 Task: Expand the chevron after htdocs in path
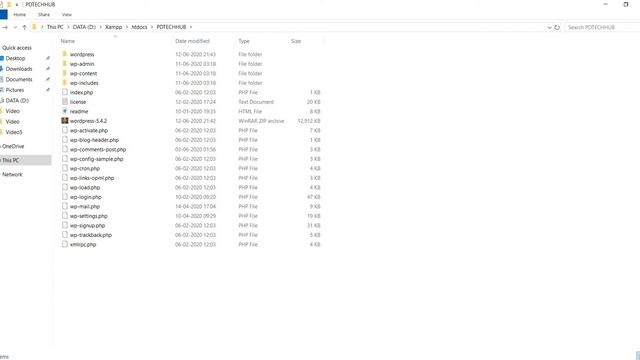point(152,27)
